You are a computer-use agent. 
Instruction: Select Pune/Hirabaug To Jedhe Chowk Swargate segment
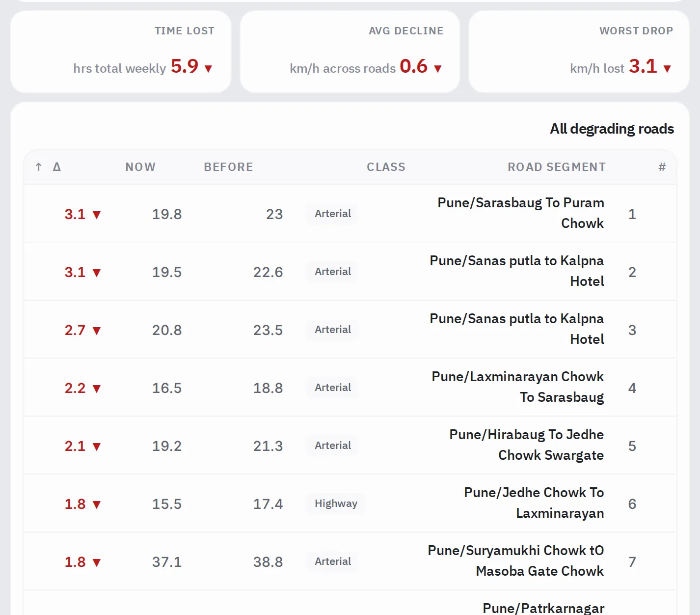[x=526, y=445]
